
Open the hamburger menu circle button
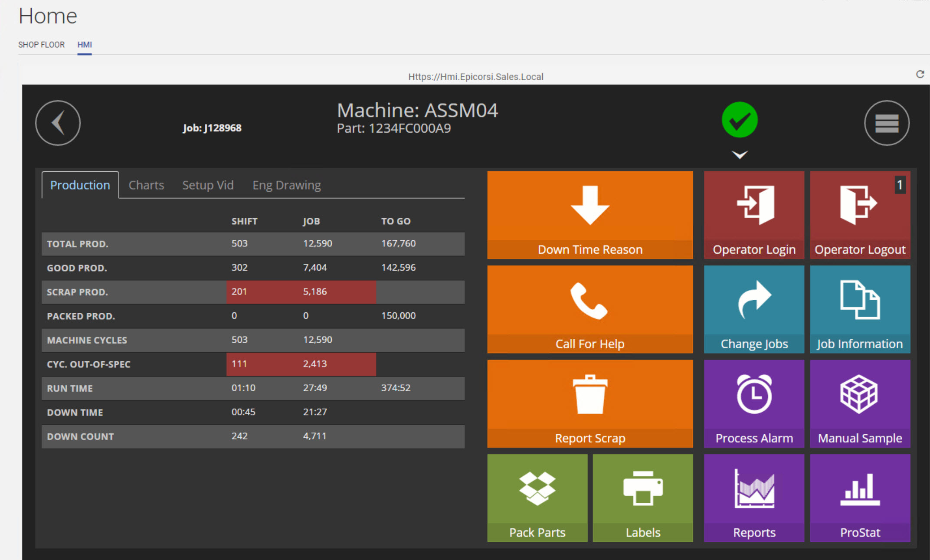pyautogui.click(x=887, y=123)
